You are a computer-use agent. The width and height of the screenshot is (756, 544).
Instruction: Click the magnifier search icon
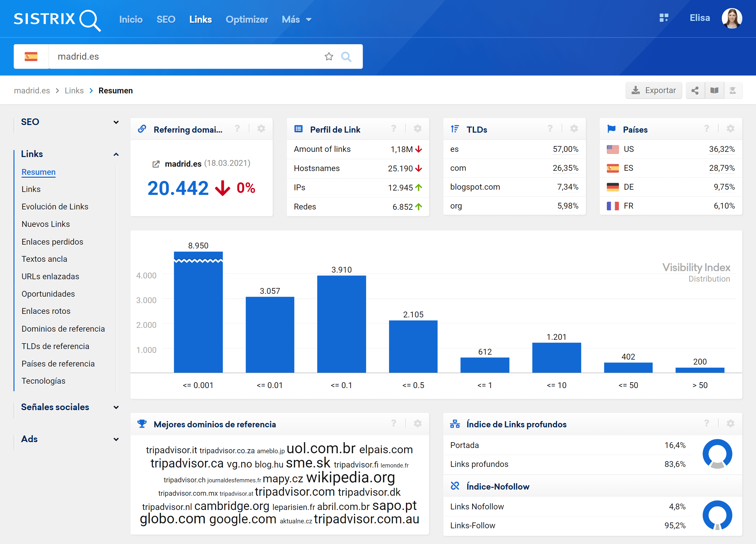[346, 57]
